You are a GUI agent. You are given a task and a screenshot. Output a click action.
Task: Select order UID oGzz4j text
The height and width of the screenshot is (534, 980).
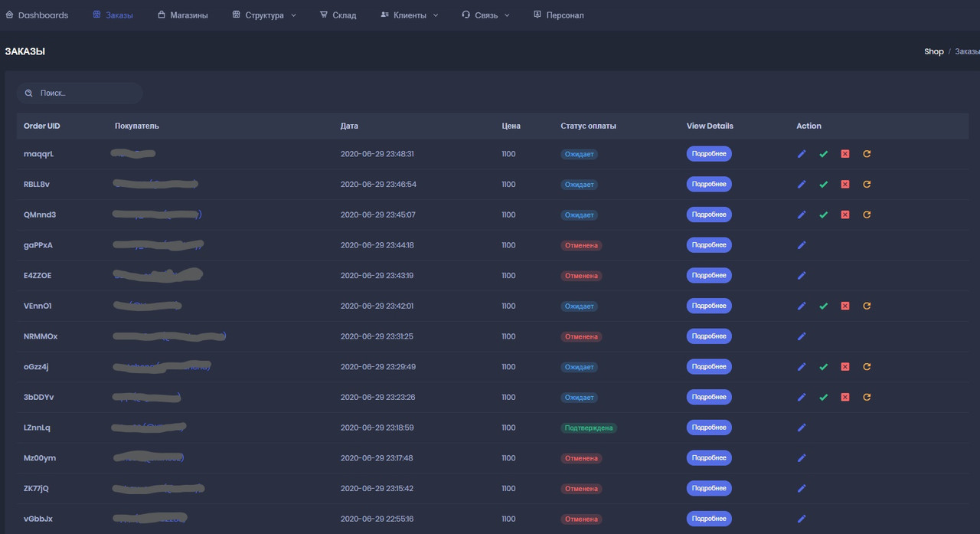[36, 367]
